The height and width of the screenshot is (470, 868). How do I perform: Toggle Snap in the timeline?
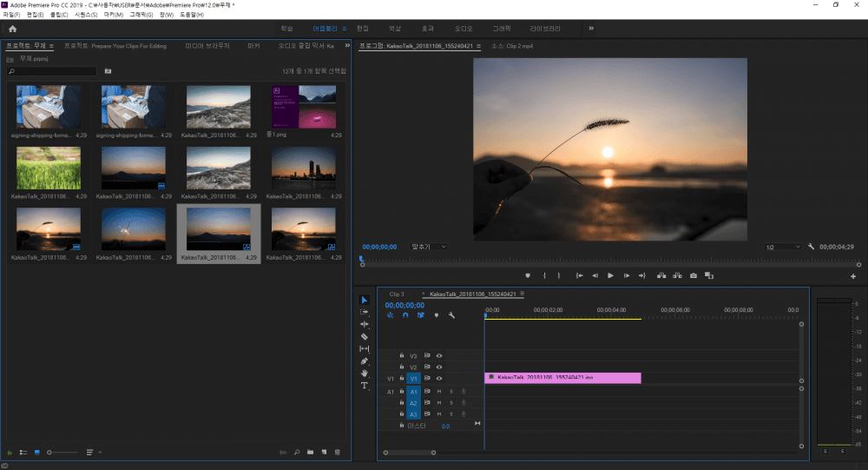[405, 315]
